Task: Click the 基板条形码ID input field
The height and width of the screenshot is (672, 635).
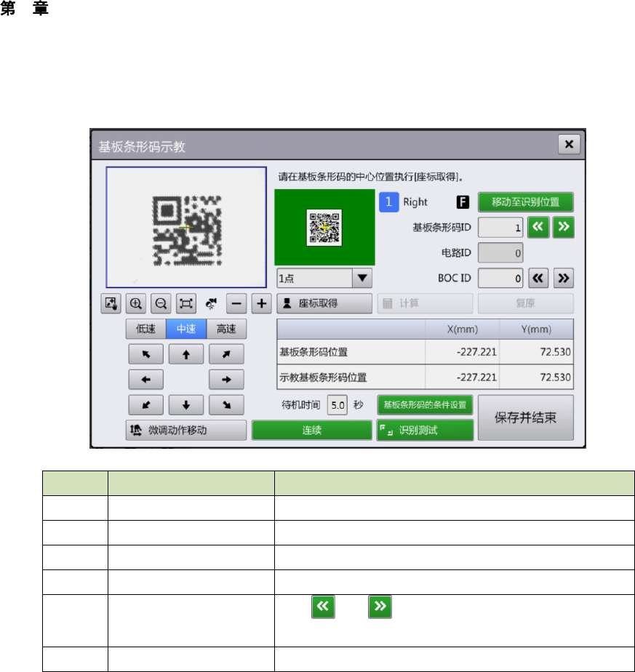Action: tap(500, 227)
